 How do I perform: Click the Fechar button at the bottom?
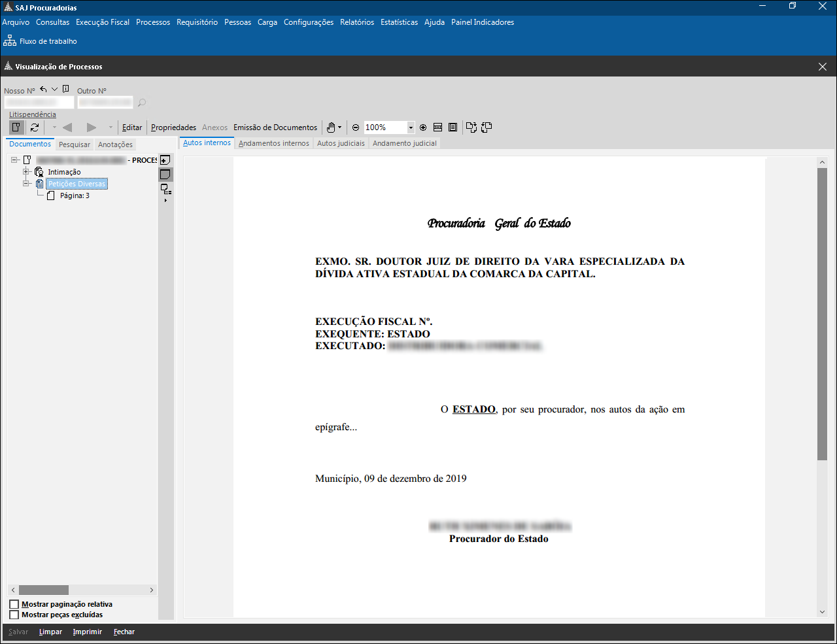coord(124,632)
